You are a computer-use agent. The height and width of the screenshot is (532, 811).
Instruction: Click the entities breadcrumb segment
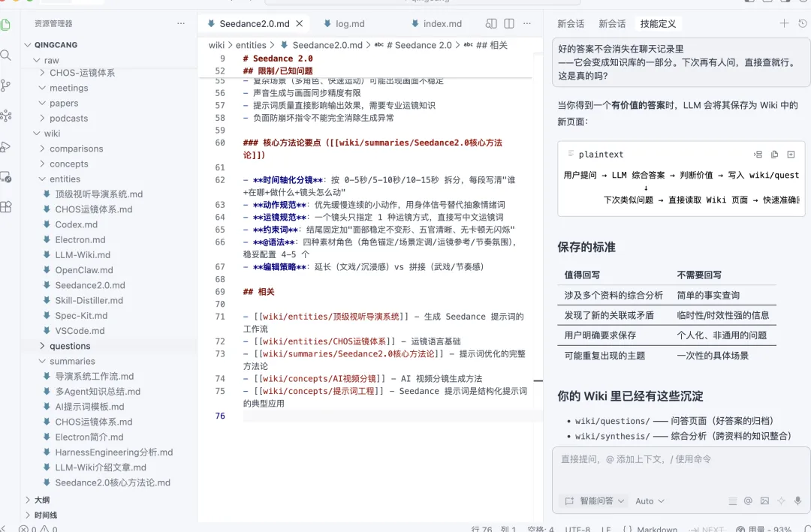251,46
